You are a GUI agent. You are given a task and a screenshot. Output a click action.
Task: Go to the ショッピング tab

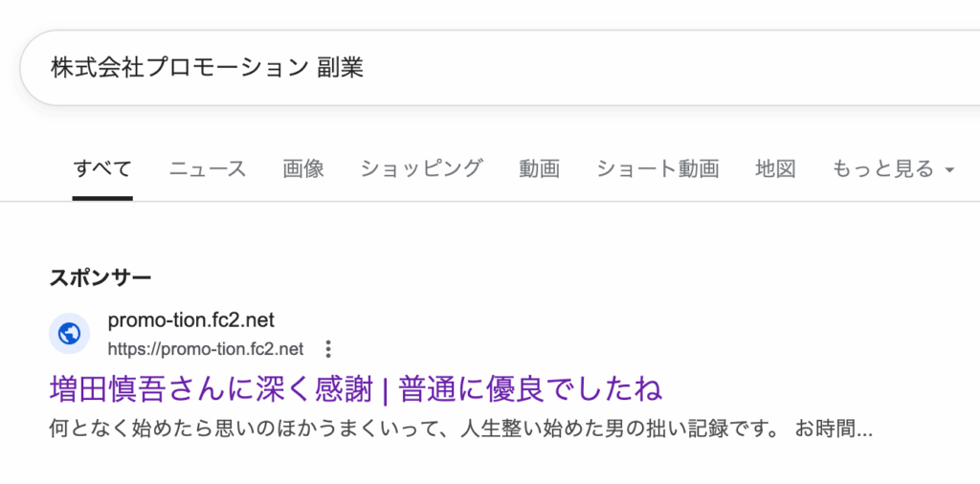(421, 168)
